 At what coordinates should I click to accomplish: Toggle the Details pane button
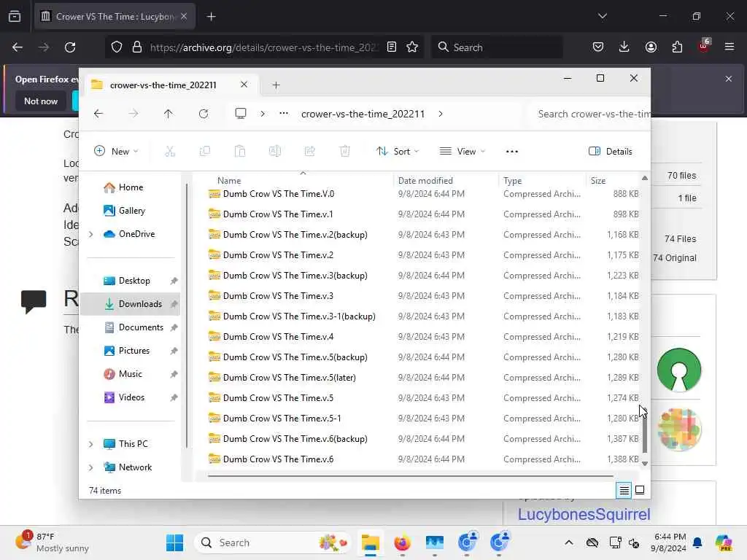pos(611,152)
